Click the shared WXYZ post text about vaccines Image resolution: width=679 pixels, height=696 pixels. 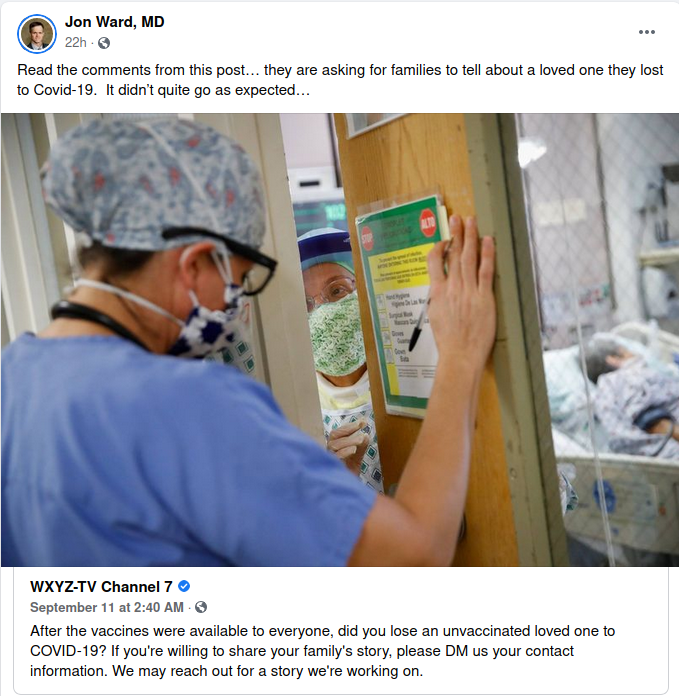(x=323, y=651)
